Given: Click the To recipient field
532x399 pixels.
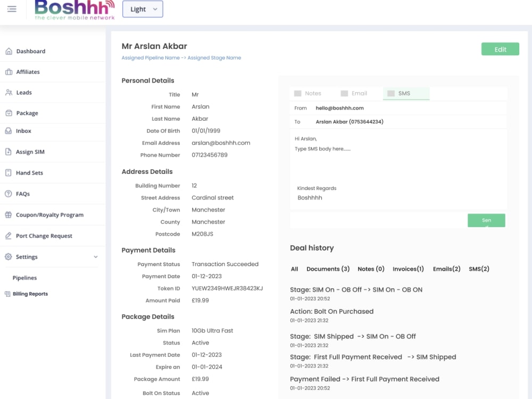Looking at the screenshot, I should (x=398, y=122).
